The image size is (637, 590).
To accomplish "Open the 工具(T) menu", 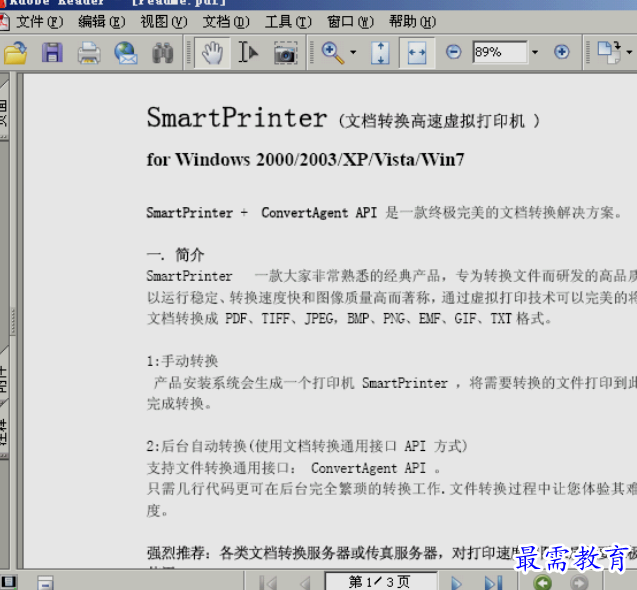I will (288, 22).
